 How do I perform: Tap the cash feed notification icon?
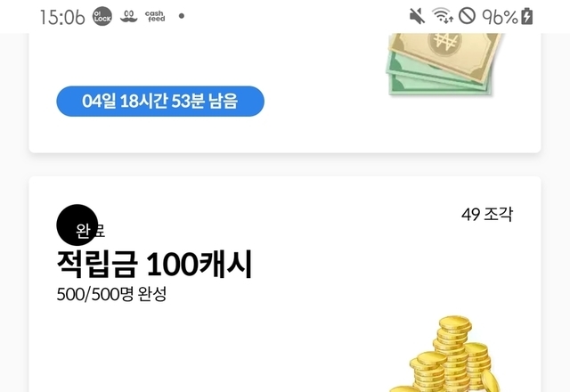click(155, 16)
